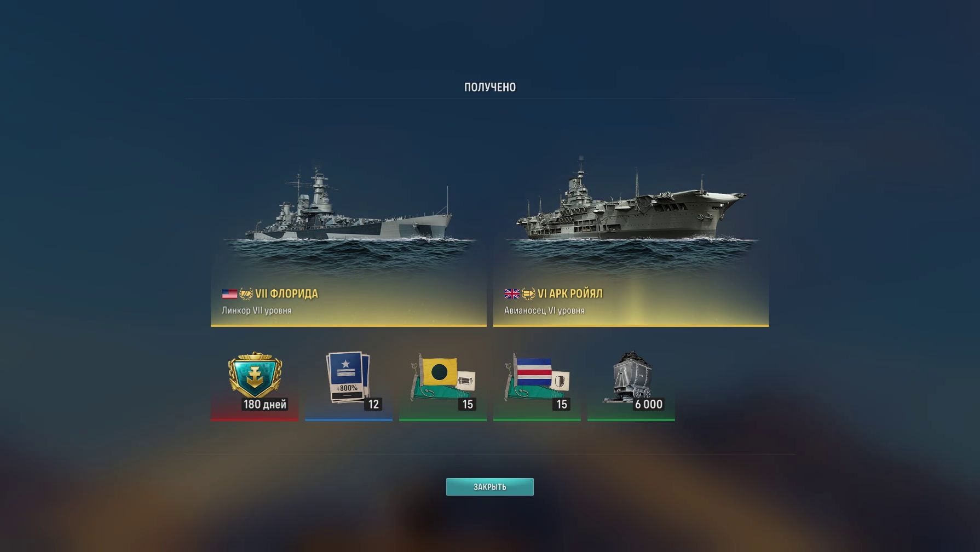The width and height of the screenshot is (980, 552).
Task: Click the carrier class icon beside Арк Ройял
Action: tap(528, 294)
